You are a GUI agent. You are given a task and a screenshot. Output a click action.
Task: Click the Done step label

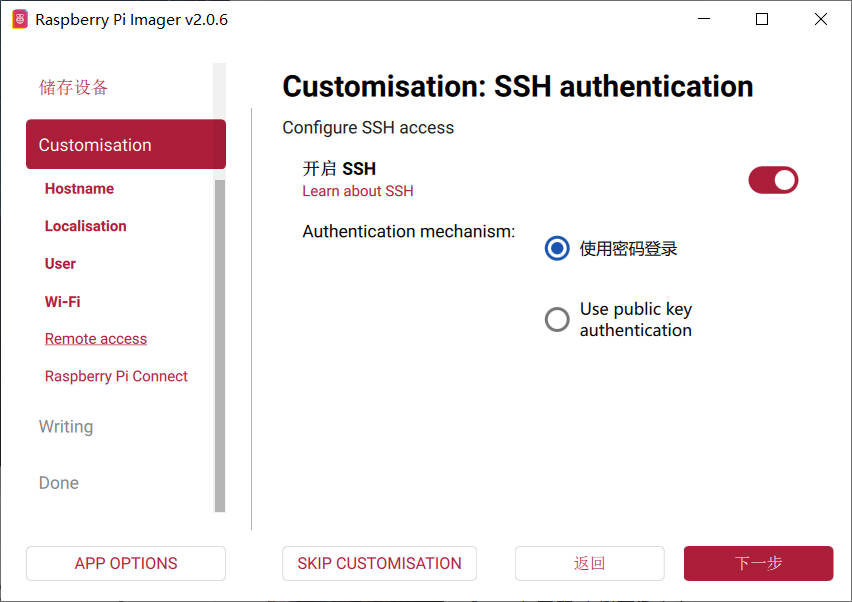coord(59,483)
